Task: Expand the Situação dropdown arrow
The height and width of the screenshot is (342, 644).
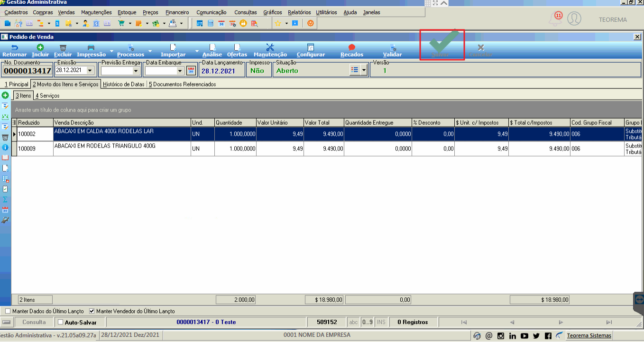Action: coord(364,70)
